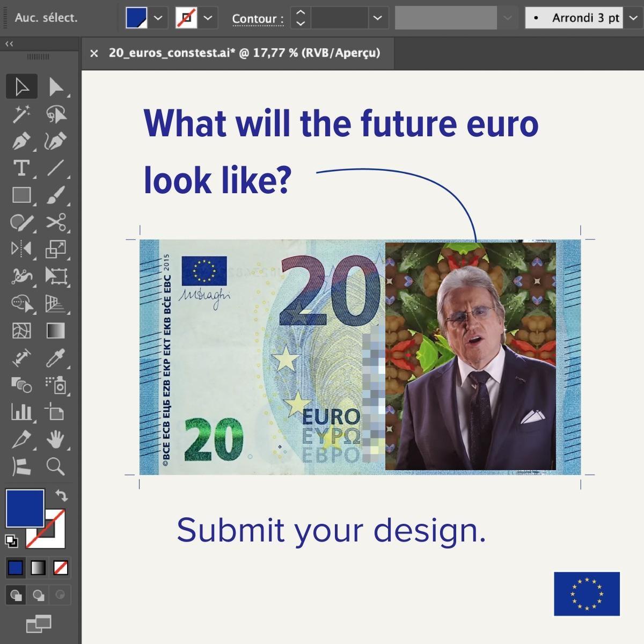Click the variable width profile box

(x=446, y=18)
